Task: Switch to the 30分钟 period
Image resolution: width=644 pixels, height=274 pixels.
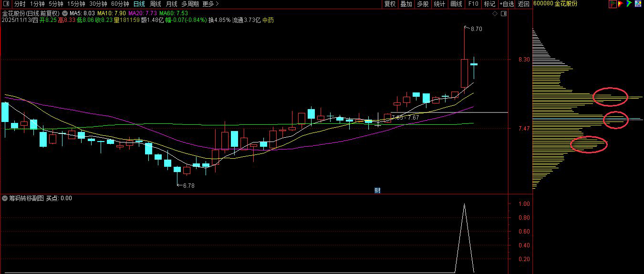Action: pyautogui.click(x=98, y=4)
